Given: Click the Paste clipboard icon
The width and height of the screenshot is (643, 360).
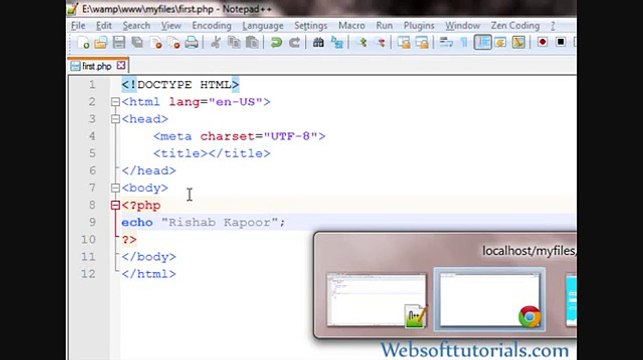Looking at the screenshot, I should pos(252,42).
